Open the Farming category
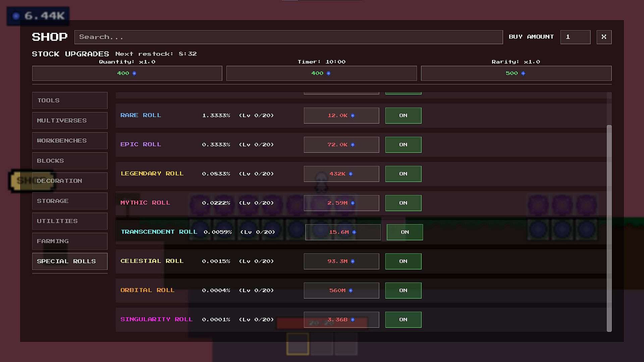Image resolution: width=644 pixels, height=362 pixels. 70,241
